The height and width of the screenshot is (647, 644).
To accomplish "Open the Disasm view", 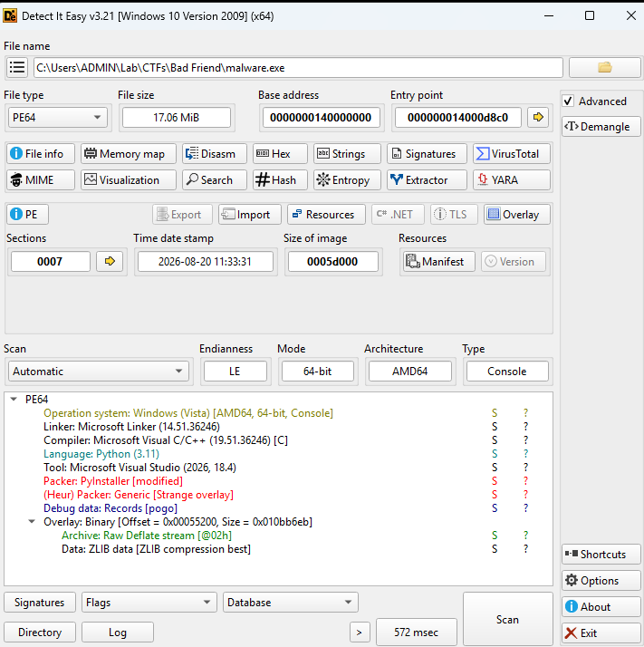I will (215, 154).
